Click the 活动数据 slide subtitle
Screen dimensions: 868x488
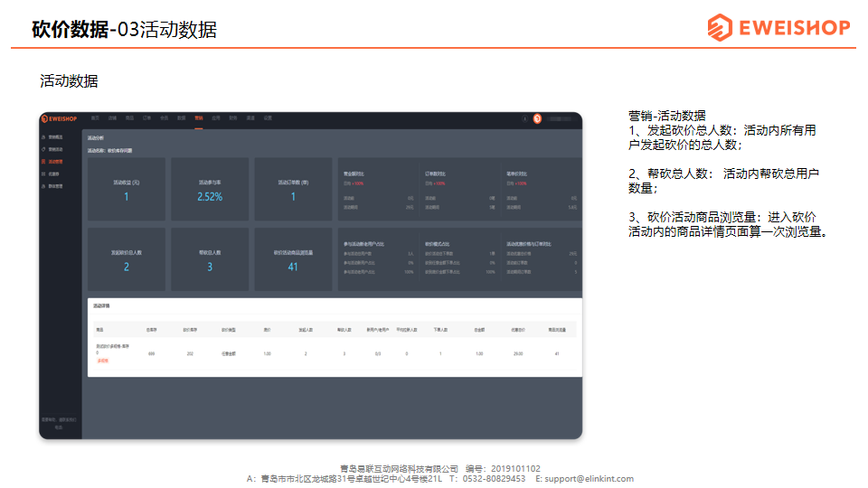[69, 81]
